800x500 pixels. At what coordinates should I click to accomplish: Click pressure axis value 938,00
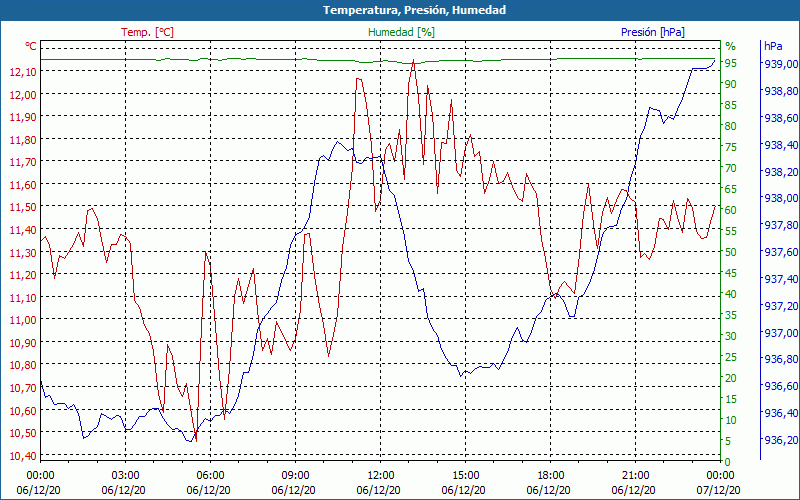pyautogui.click(x=779, y=198)
